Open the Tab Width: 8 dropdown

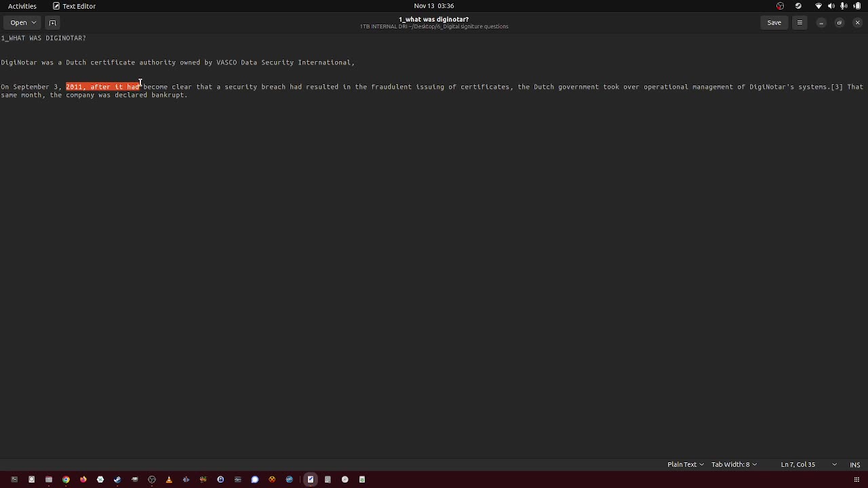click(x=734, y=464)
